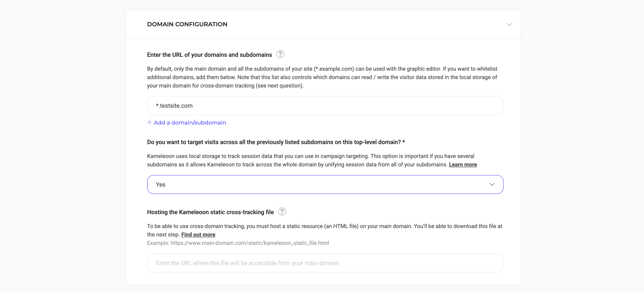Click the placeholder text in the main domain URL box
The height and width of the screenshot is (292, 644).
pyautogui.click(x=247, y=263)
